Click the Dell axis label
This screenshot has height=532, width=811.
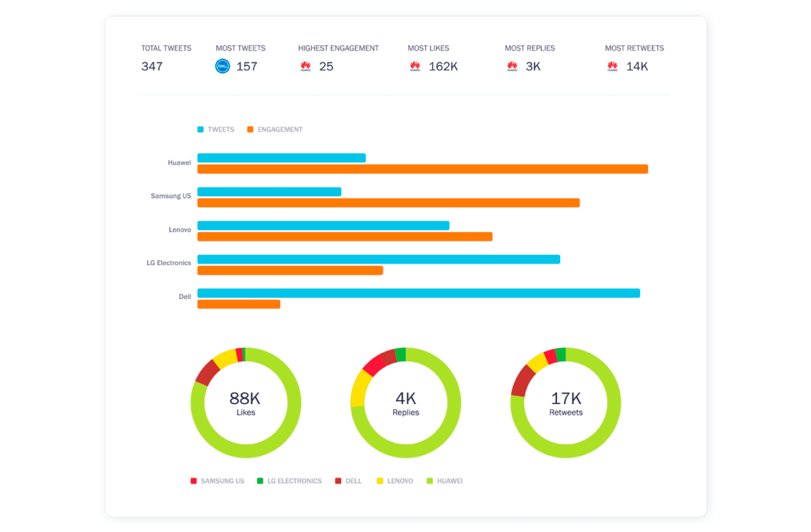point(185,296)
